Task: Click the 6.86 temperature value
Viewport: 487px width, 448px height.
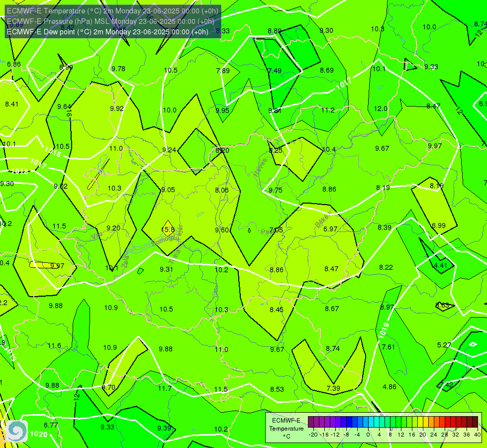Action: [x=14, y=64]
